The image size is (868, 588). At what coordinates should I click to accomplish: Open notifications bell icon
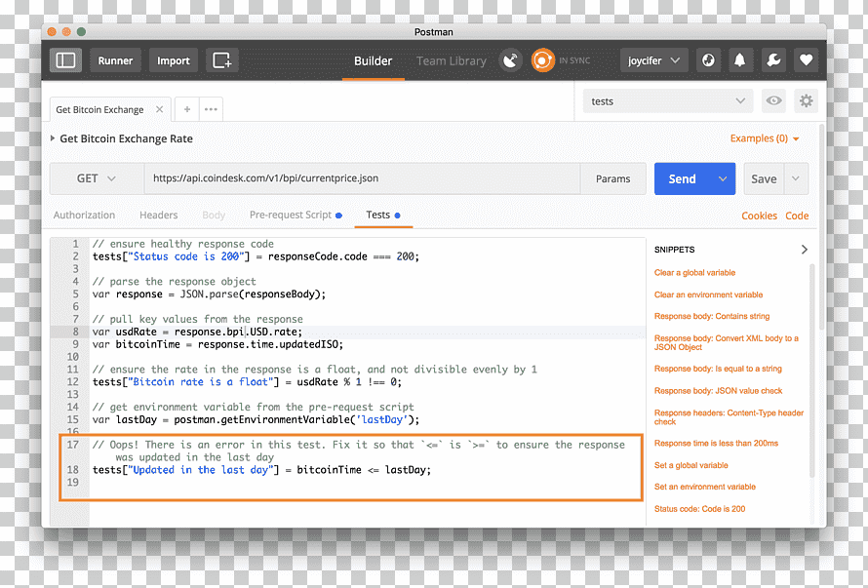[739, 59]
